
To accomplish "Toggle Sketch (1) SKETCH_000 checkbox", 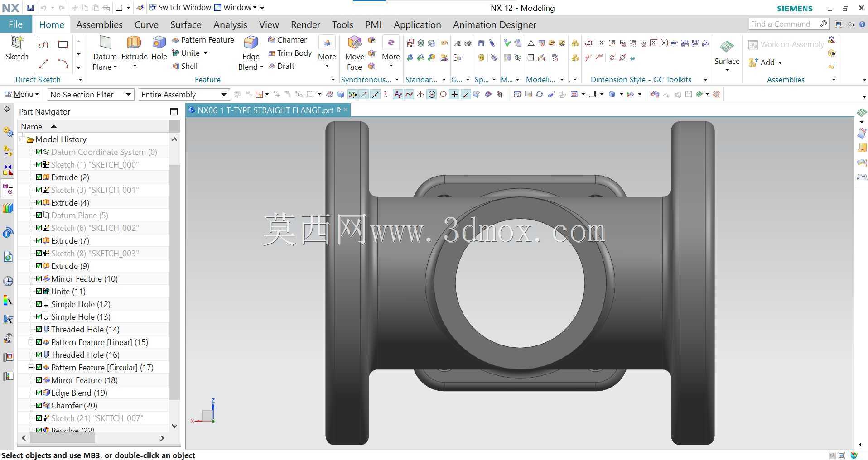I will 39,164.
